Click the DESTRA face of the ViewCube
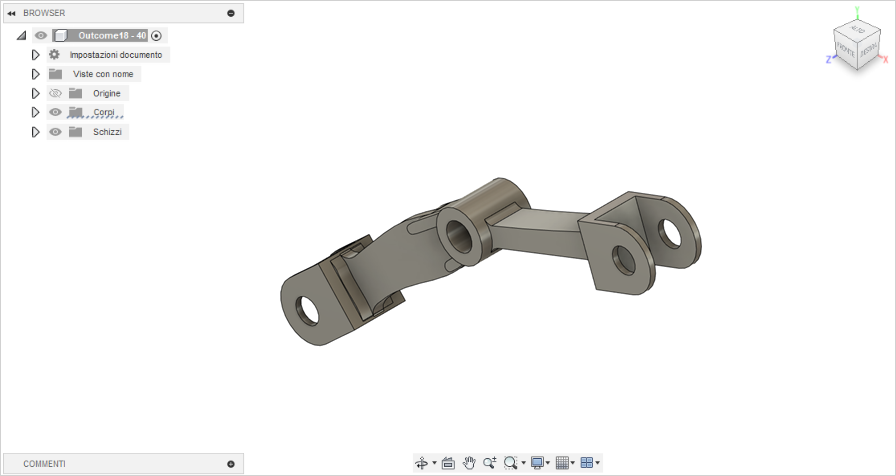896x476 pixels. pyautogui.click(x=869, y=50)
